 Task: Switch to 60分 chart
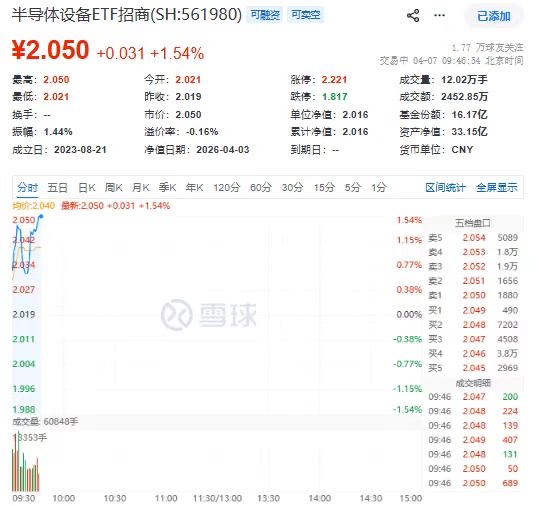(261, 188)
